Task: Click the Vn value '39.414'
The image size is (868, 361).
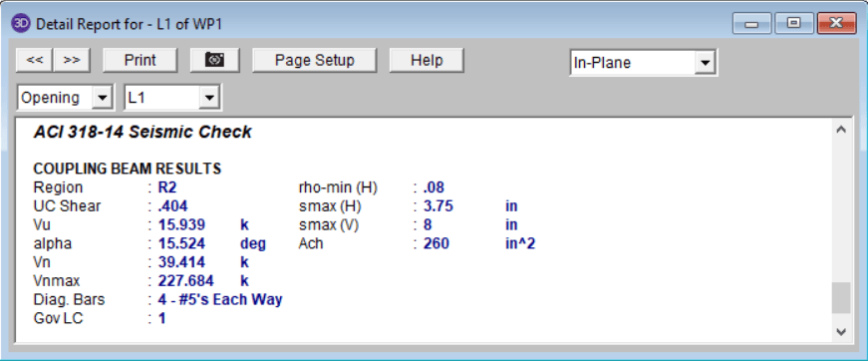Action: tap(181, 262)
